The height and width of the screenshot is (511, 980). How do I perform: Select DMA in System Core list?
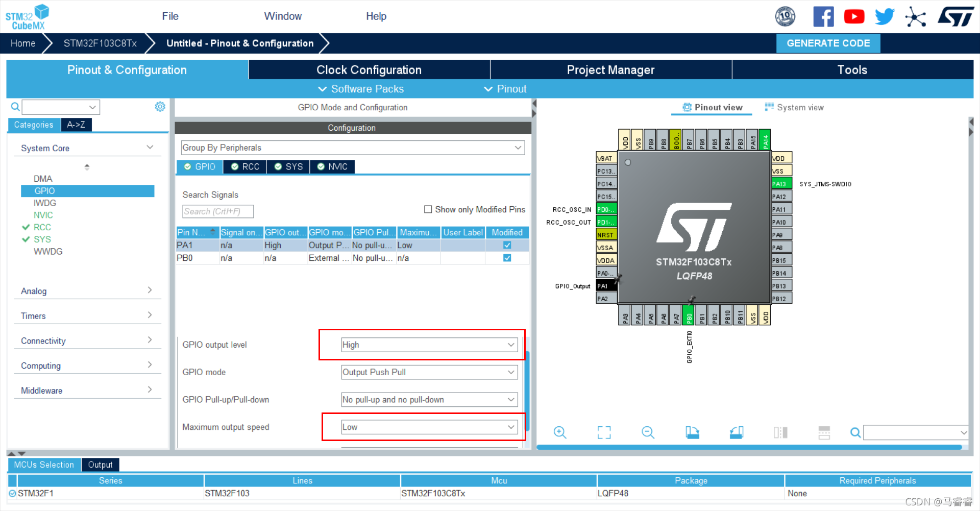click(43, 179)
